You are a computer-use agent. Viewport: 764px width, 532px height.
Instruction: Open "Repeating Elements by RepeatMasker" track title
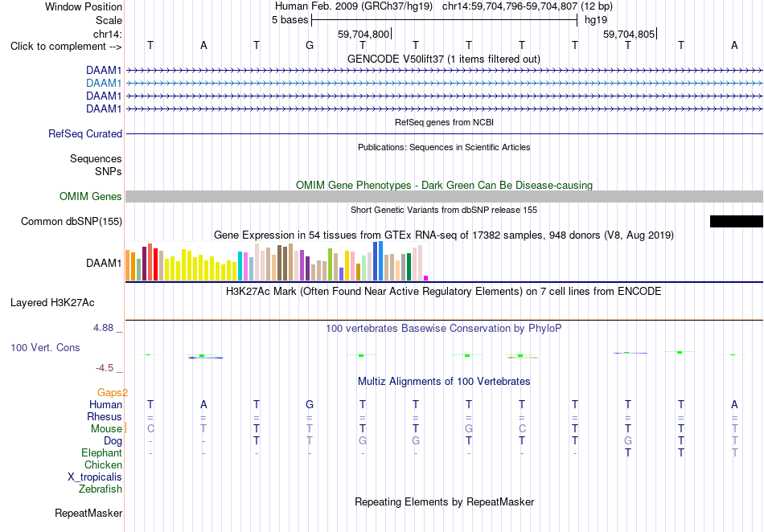point(444,501)
